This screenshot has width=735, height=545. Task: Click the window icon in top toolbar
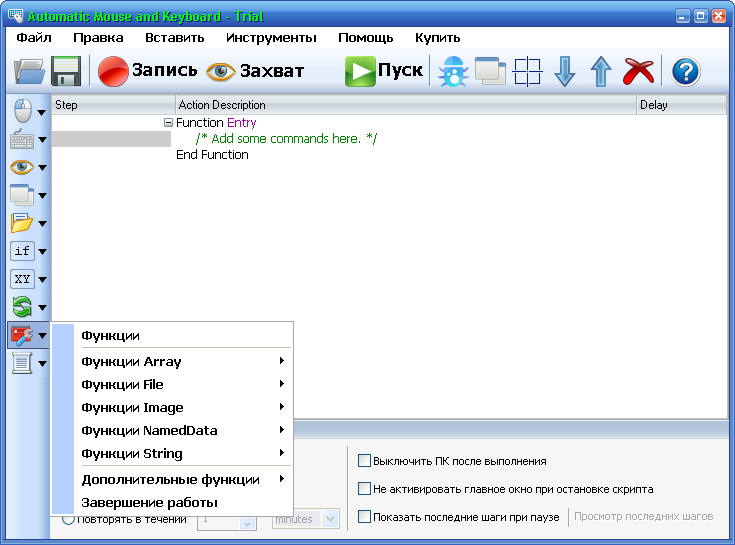[x=490, y=71]
